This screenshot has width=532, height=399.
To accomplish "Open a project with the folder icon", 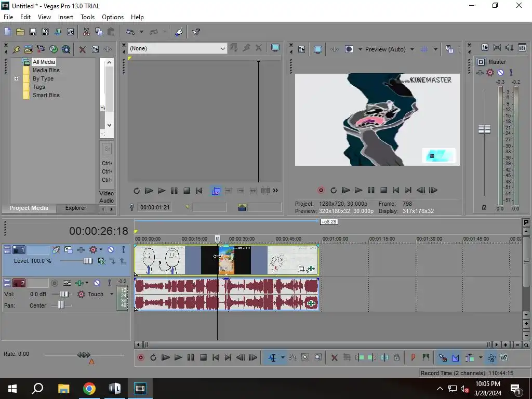I will (20, 32).
